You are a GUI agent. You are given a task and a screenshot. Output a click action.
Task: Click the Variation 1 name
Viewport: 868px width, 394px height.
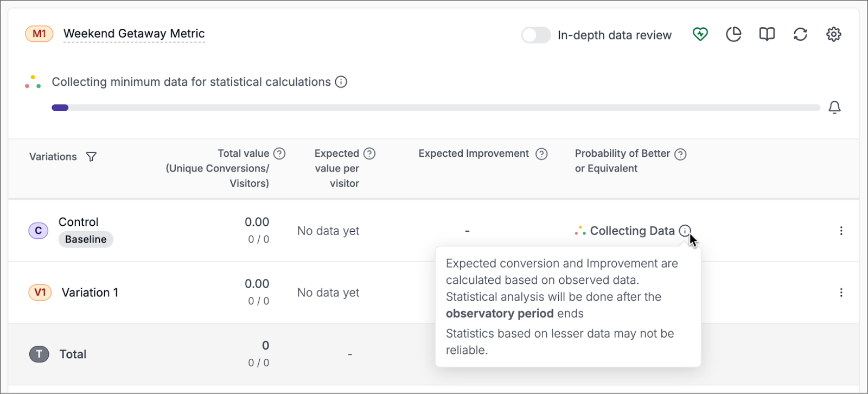90,293
